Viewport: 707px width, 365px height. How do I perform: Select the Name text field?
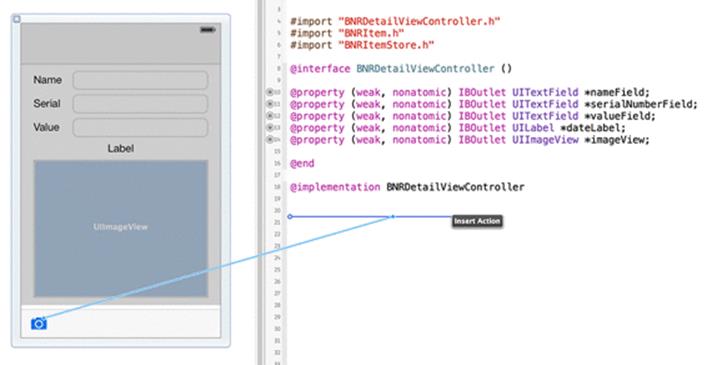140,80
